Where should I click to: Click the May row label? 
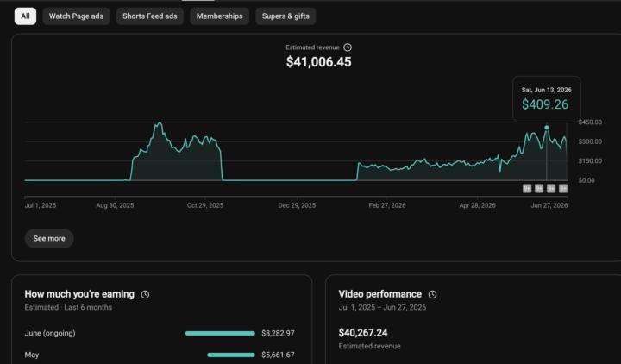coord(32,355)
